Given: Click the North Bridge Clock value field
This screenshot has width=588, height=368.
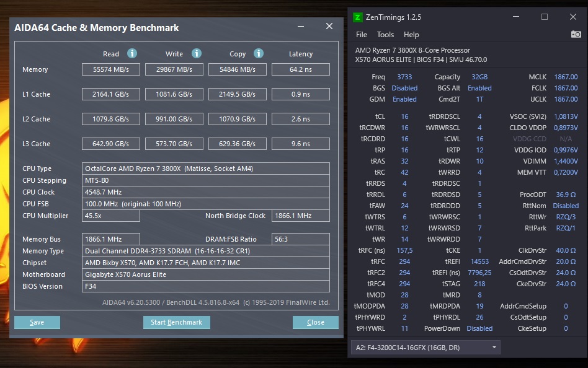Looking at the screenshot, I should [301, 216].
